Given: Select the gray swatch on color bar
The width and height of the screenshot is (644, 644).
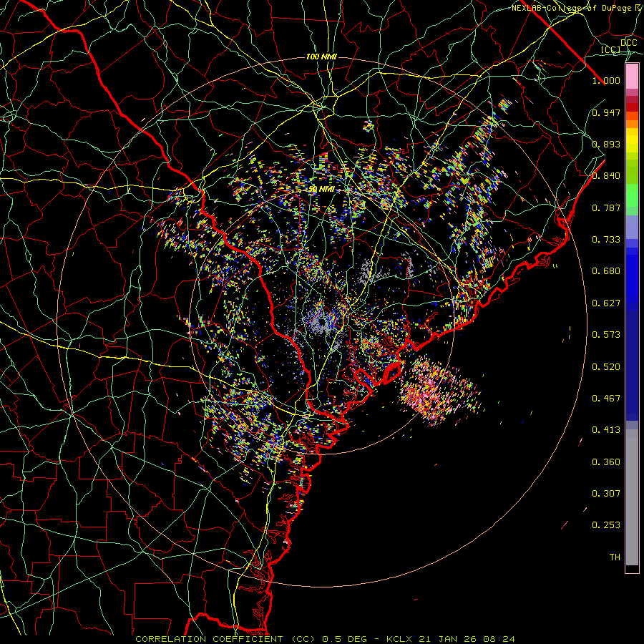Looking at the screenshot, I should click(632, 497).
